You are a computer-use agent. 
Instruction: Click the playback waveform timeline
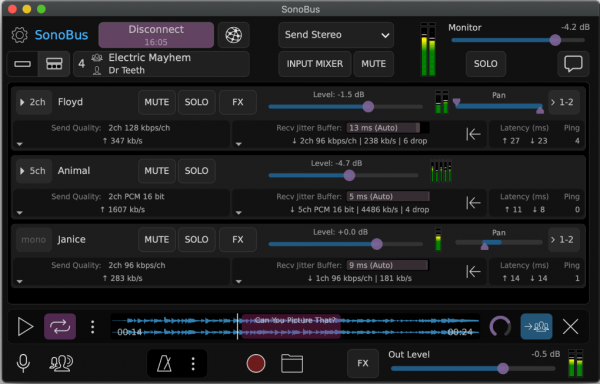point(295,327)
